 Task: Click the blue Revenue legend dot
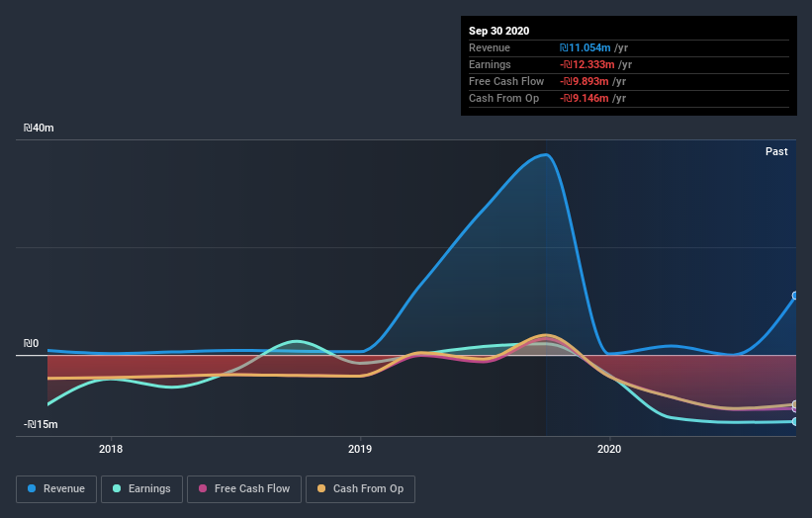coord(32,488)
